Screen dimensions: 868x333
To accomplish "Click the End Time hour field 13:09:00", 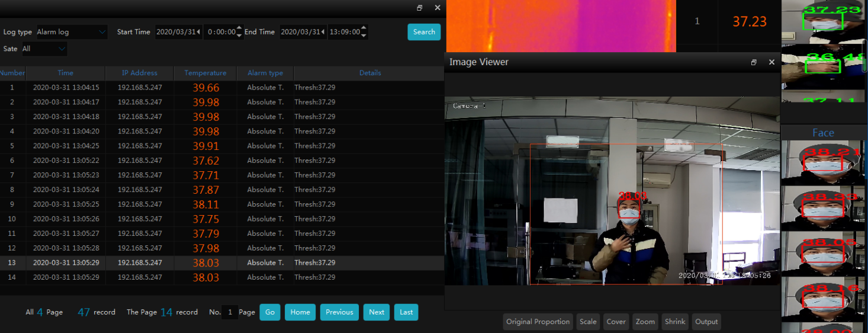I will point(348,32).
